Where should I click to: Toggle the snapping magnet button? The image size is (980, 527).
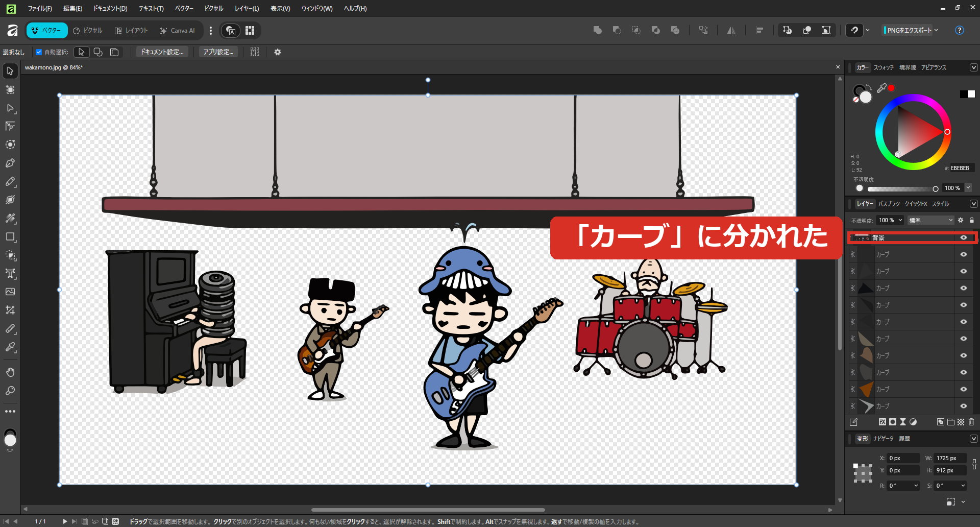pos(854,30)
